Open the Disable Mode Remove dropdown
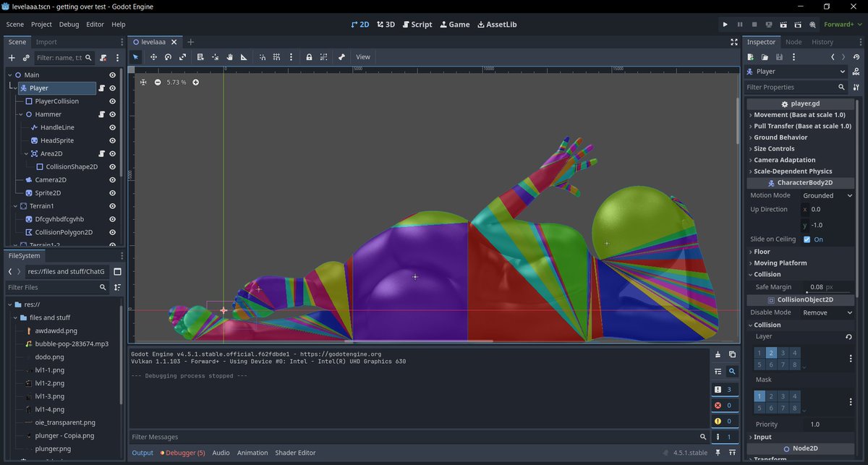 pos(827,312)
